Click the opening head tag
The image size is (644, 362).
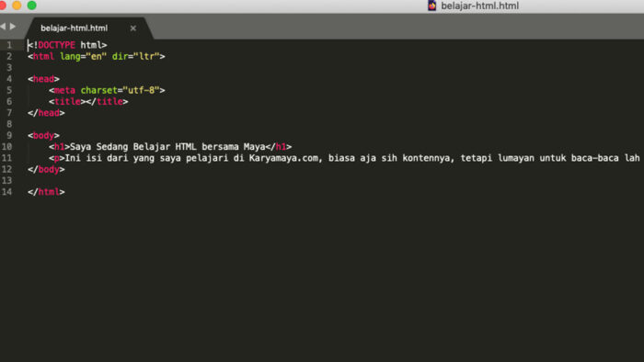(43, 79)
